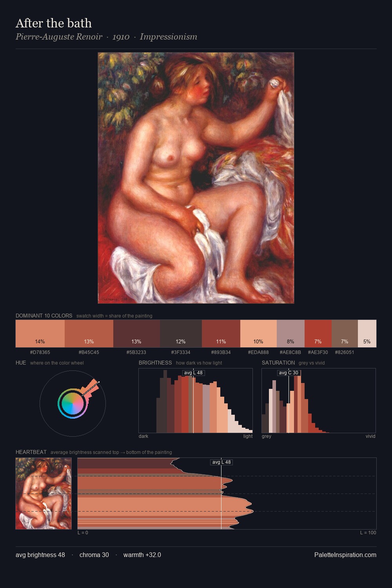
Task: Click the 'dark' axis label
Action: pos(143,436)
